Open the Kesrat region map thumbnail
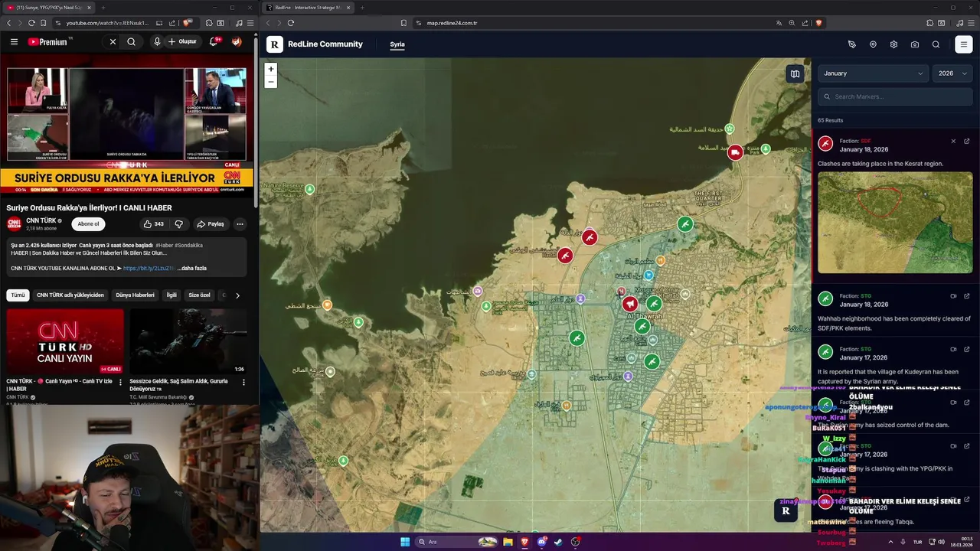Image resolution: width=980 pixels, height=551 pixels. click(x=895, y=223)
